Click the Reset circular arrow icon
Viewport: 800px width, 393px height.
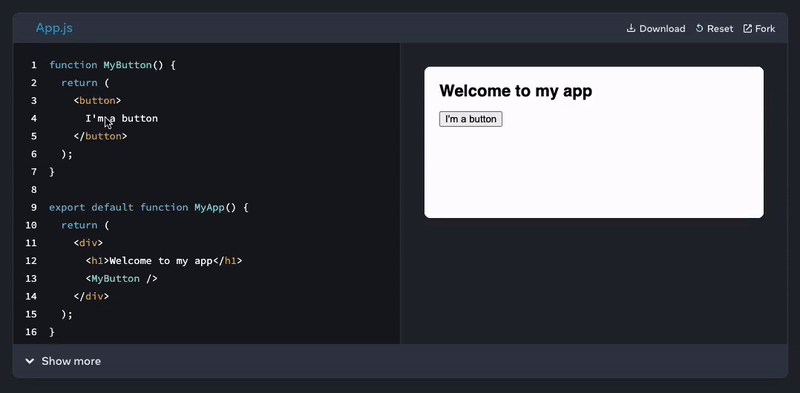click(699, 29)
